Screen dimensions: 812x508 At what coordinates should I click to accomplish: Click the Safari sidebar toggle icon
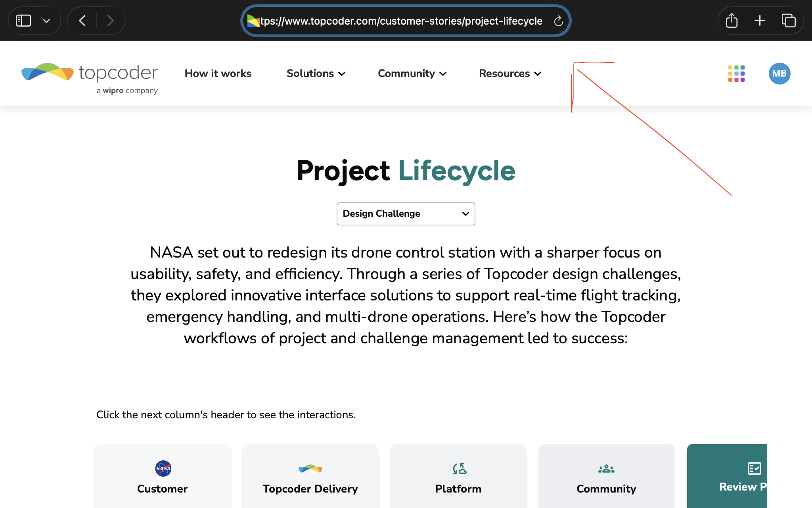point(23,21)
